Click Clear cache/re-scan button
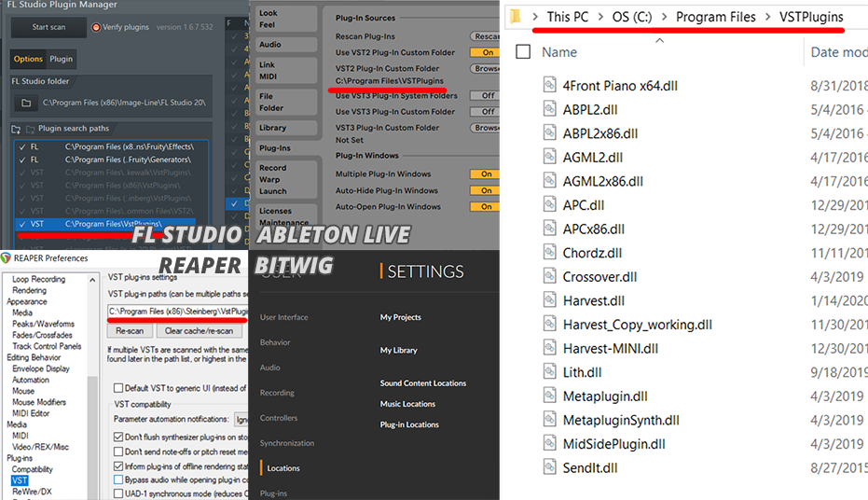Screen dimensions: 868x500 click(x=200, y=331)
